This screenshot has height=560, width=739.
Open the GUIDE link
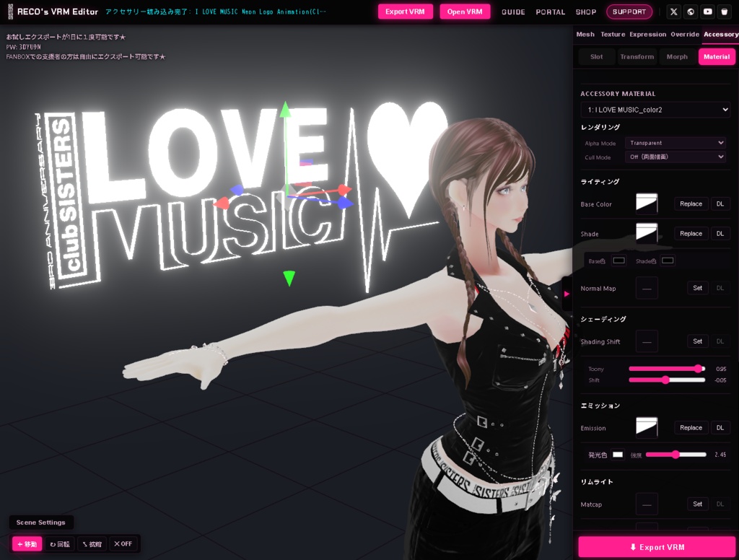pyautogui.click(x=513, y=12)
